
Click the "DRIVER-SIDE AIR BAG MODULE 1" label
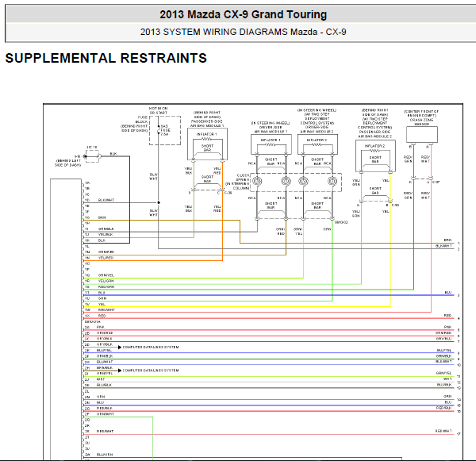271,129
